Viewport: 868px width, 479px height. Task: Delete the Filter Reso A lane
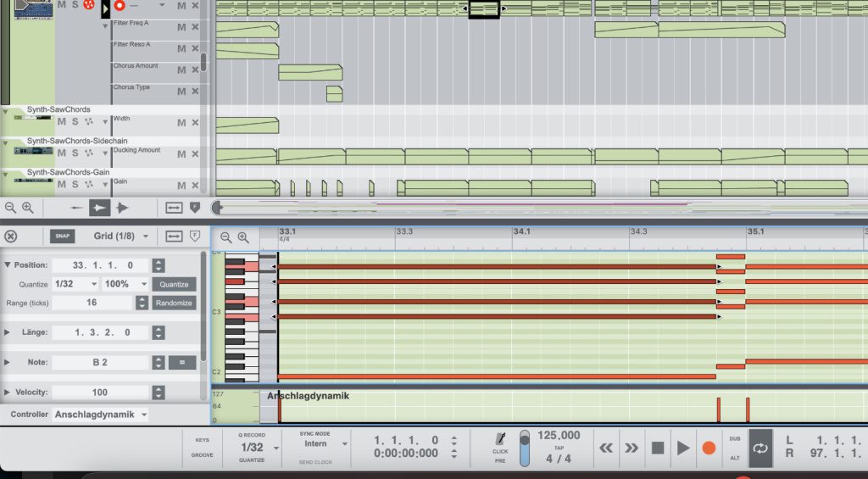196,48
